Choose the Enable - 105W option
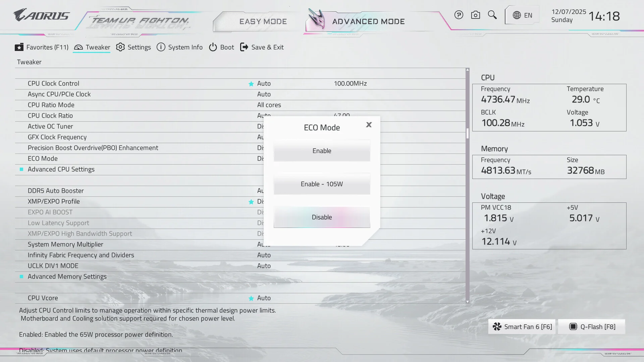Viewport: 644px width, 362px height. tap(322, 184)
